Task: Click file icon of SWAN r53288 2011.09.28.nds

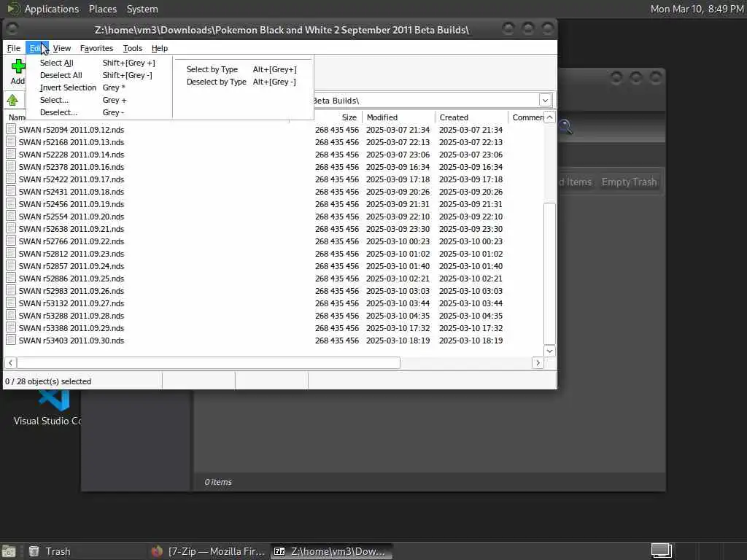Action: [11, 315]
